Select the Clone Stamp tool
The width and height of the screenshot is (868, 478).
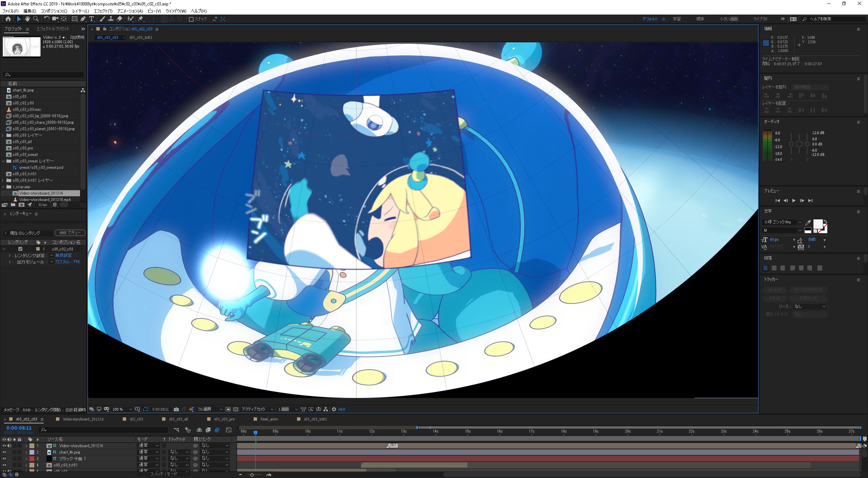111,19
